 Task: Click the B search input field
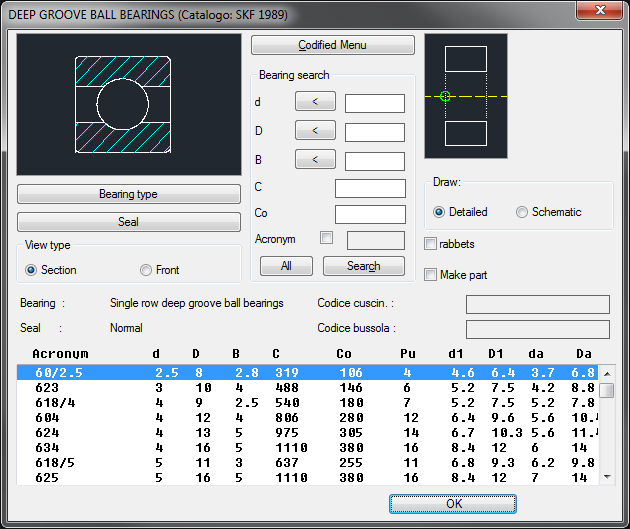pos(374,161)
